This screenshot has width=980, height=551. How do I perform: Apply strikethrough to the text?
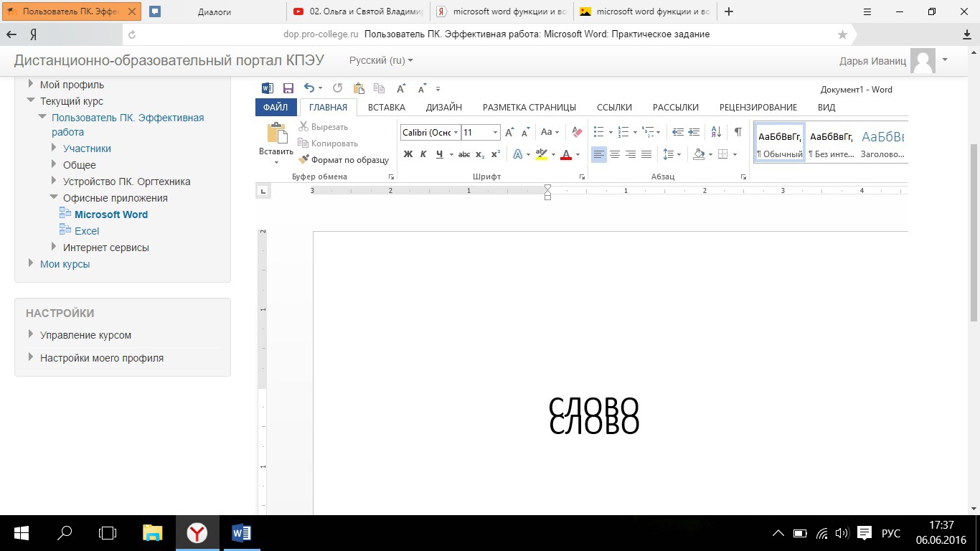tap(464, 154)
